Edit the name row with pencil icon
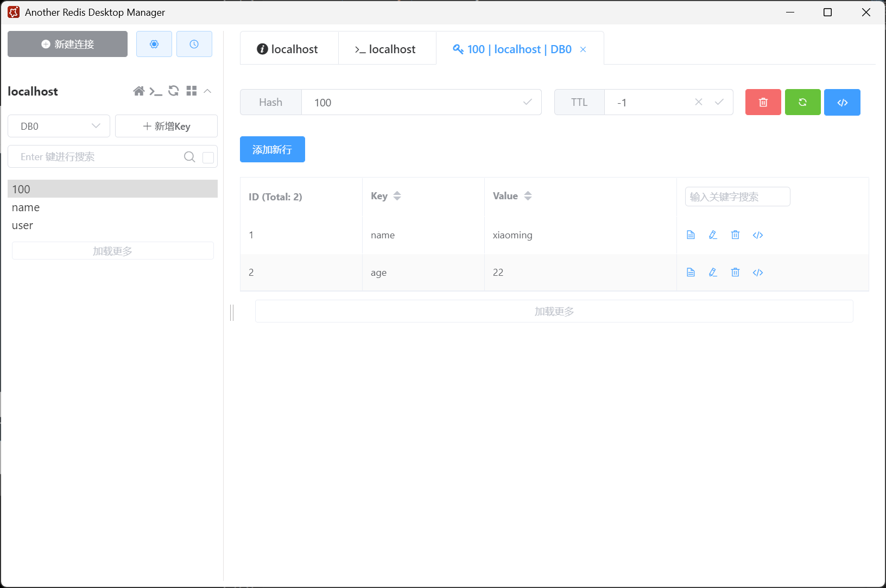Viewport: 886px width, 588px height. point(713,235)
